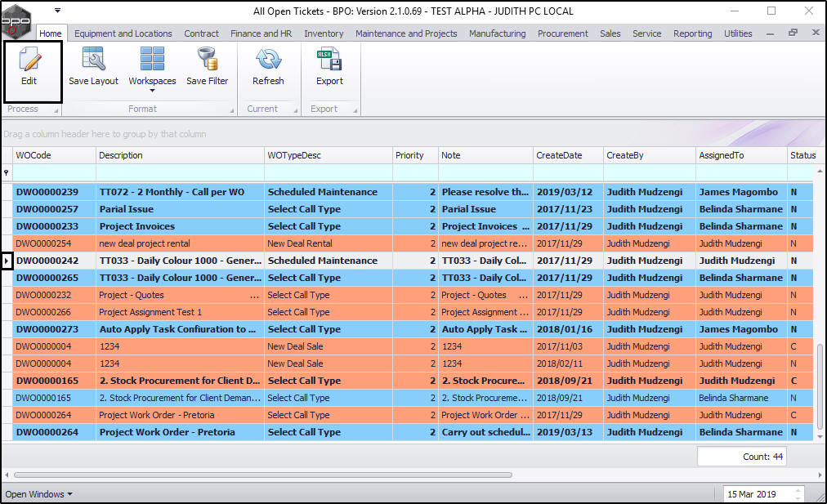Open the Open Windows menu

38,494
